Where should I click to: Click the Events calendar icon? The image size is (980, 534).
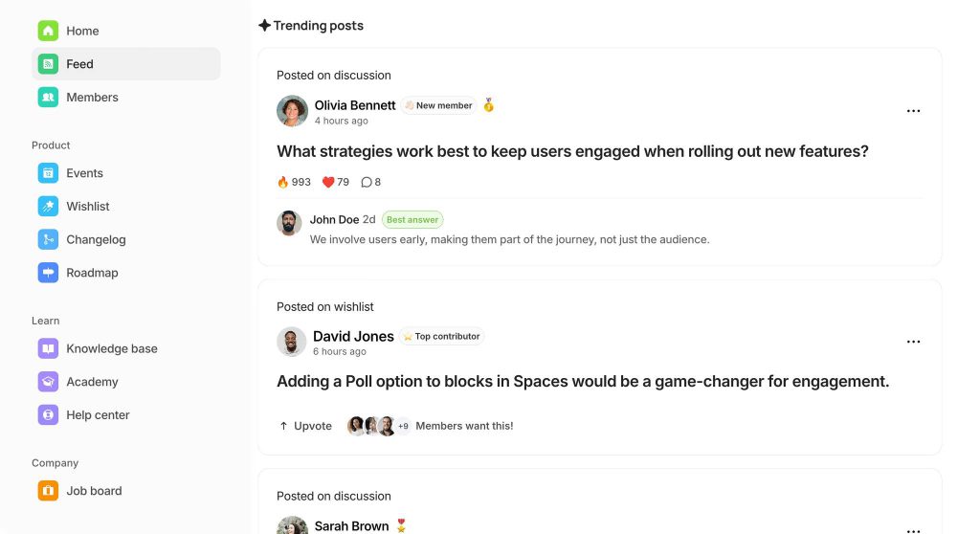48,173
